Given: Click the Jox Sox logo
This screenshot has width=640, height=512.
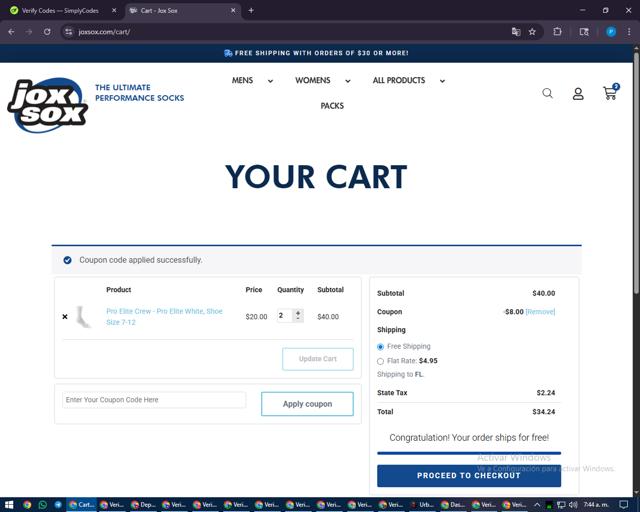Looking at the screenshot, I should pos(48,105).
